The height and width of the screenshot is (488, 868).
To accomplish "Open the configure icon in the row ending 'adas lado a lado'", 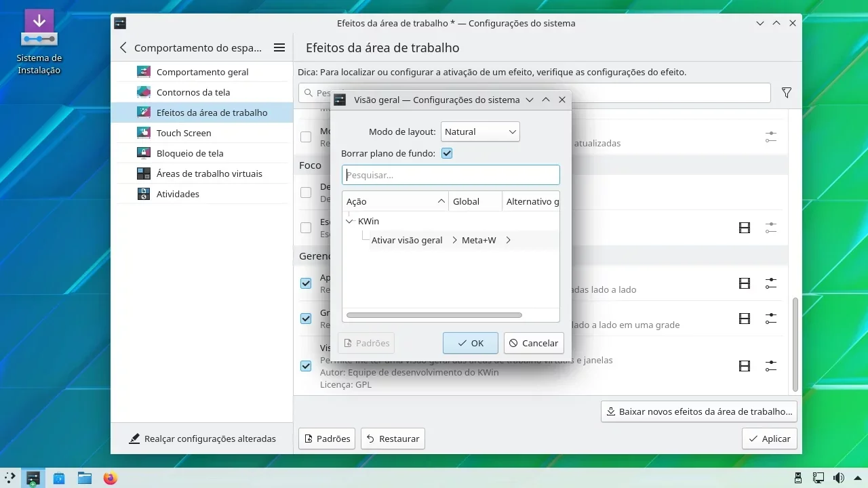I will tap(770, 283).
